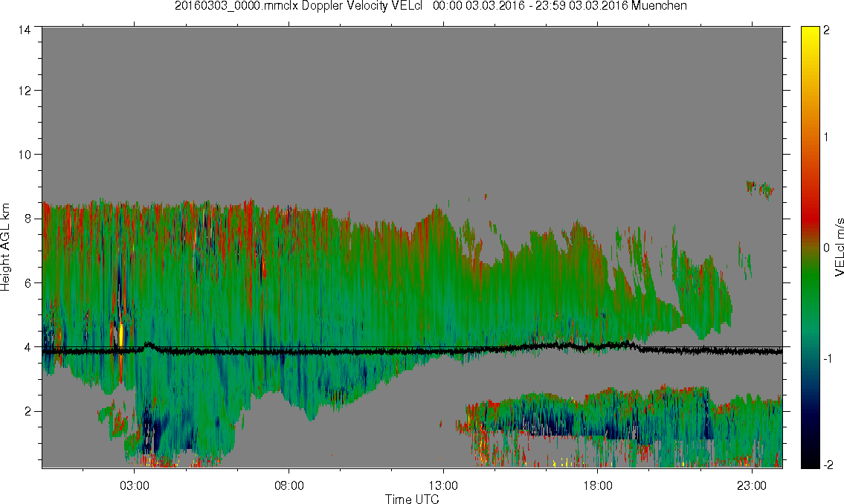
Task: Click the 23:00 time tick label
Action: click(x=752, y=485)
